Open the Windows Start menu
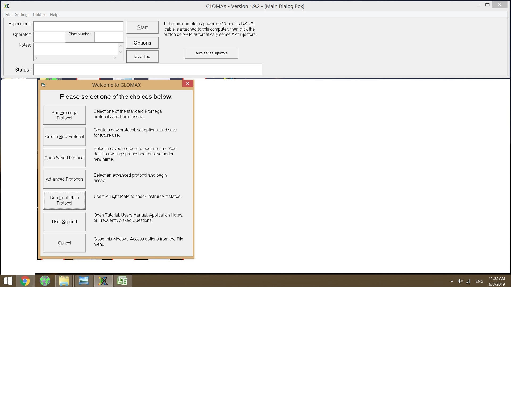This screenshot has height=399, width=532. (x=8, y=281)
